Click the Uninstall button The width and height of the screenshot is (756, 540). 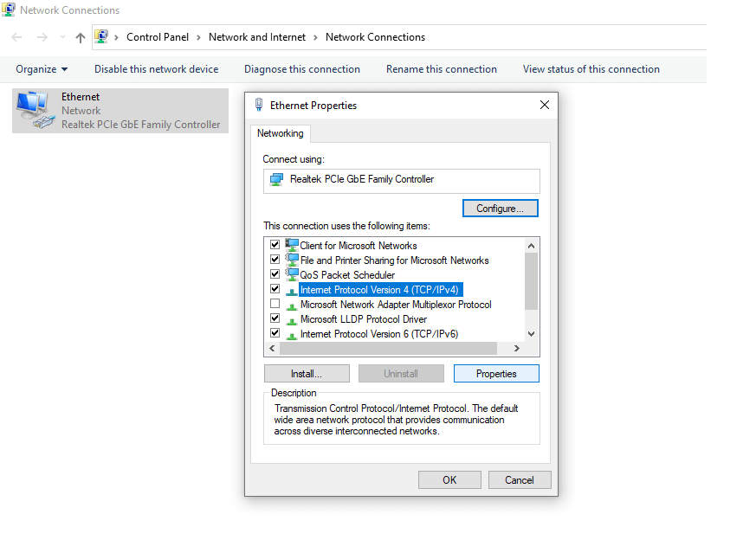click(401, 374)
